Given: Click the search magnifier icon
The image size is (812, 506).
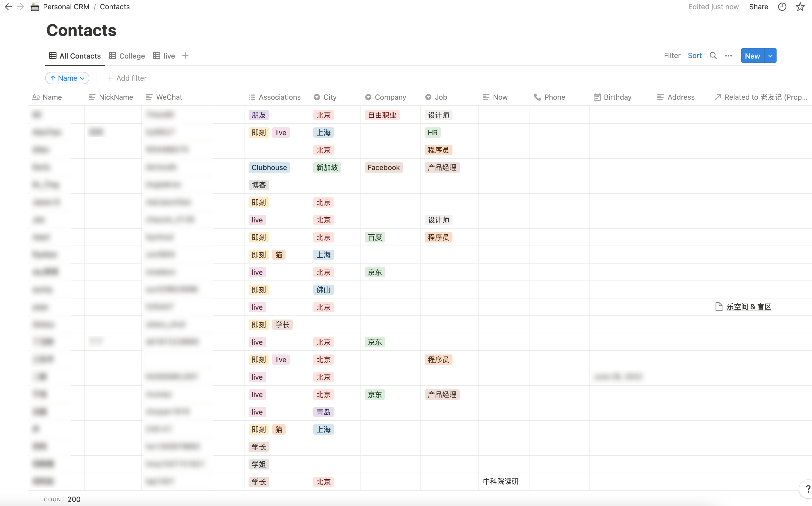Looking at the screenshot, I should click(713, 55).
